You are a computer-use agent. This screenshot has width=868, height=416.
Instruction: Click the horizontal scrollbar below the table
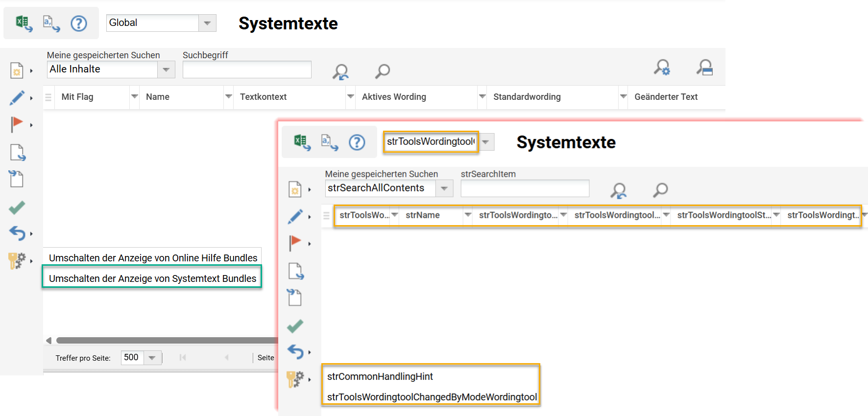point(167,340)
